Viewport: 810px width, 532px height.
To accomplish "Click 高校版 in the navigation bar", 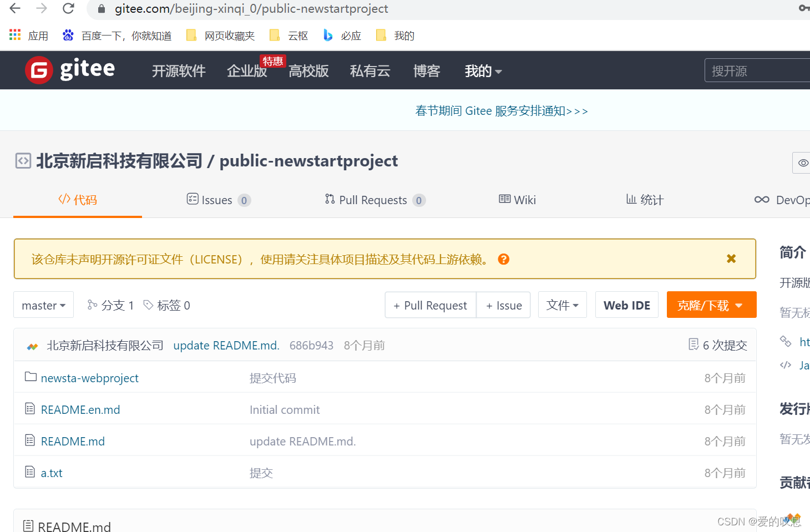I will (x=308, y=71).
